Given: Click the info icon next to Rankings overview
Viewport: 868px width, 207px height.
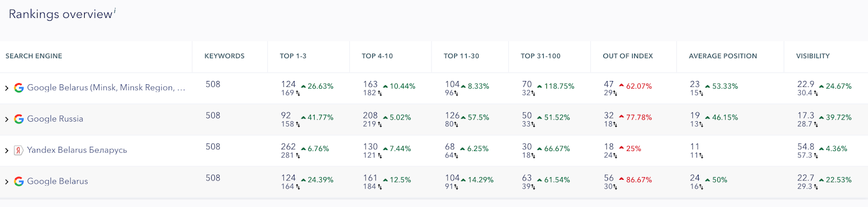Looking at the screenshot, I should coord(114,10).
